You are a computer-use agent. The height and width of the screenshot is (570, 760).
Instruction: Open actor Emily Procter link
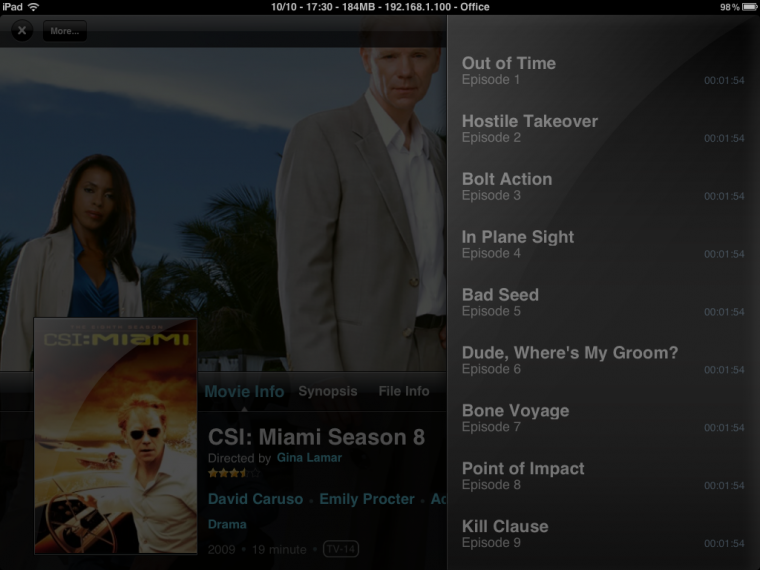[x=367, y=499]
